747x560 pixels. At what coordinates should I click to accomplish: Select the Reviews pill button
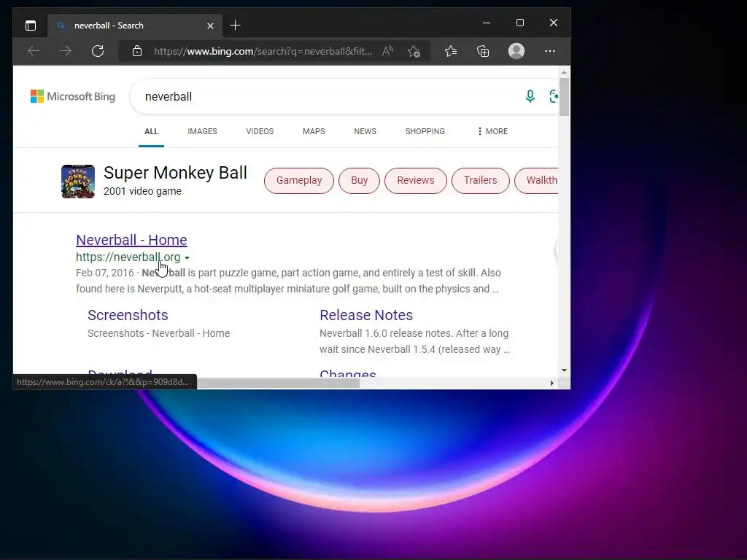click(415, 181)
